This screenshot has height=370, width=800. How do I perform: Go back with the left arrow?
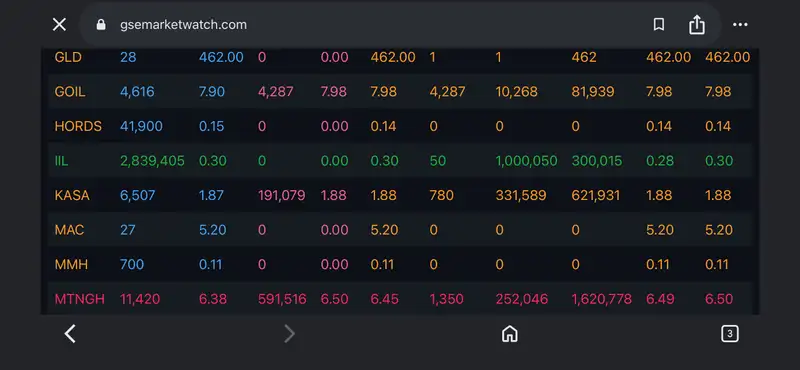(70, 334)
